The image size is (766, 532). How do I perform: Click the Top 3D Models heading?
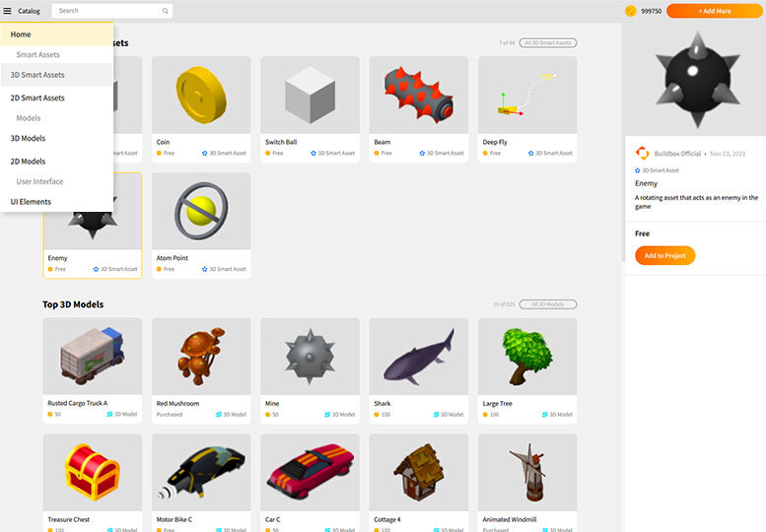[x=73, y=304]
